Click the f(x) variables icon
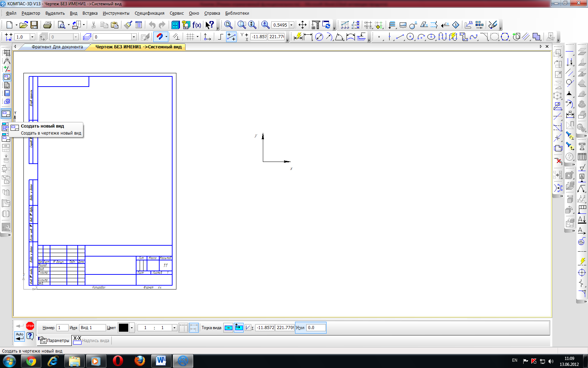The height and width of the screenshot is (368, 588). (x=197, y=25)
